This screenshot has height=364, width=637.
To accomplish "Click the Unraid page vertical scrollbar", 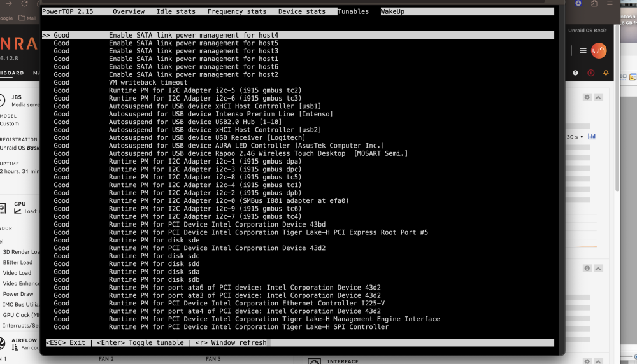I will (617, 108).
